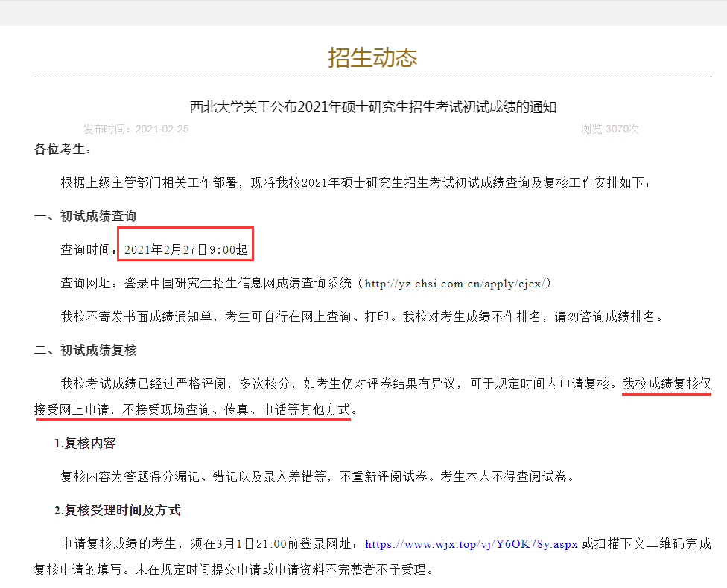This screenshot has height=588, width=727.
Task: Click the 招生动态 page heading
Action: 372,57
